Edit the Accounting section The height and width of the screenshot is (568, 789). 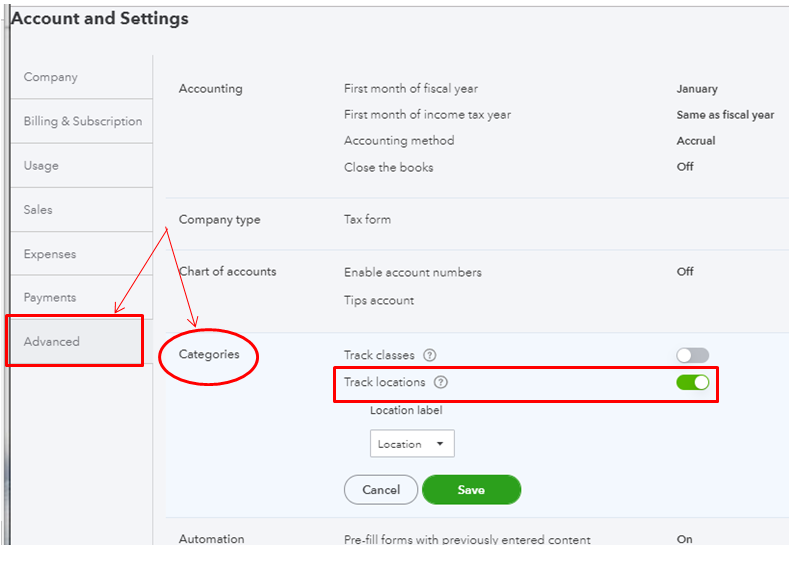[210, 89]
